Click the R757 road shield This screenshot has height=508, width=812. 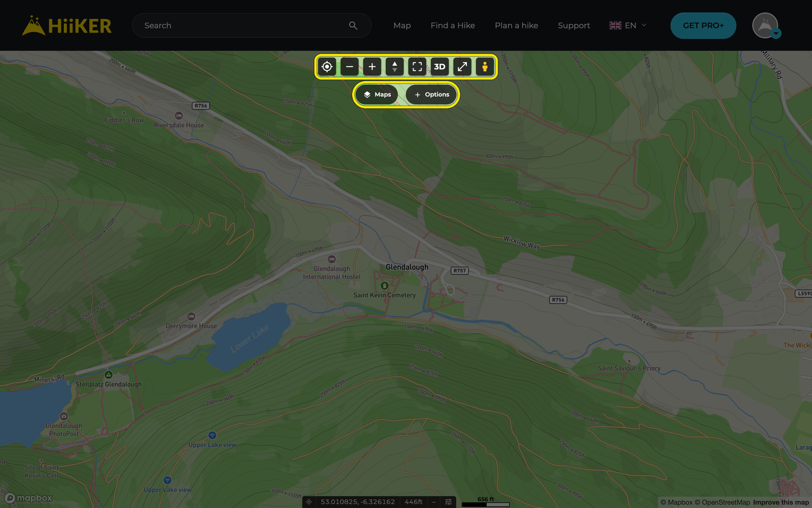(x=459, y=271)
